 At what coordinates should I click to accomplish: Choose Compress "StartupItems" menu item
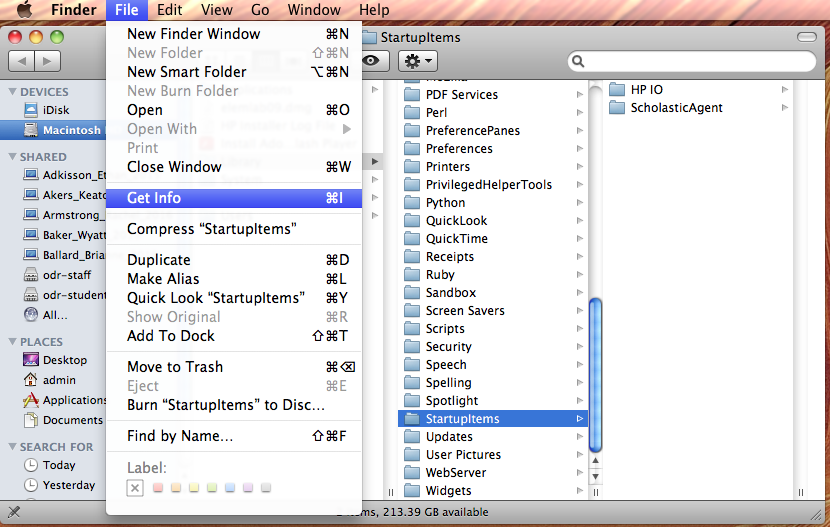[x=234, y=229]
